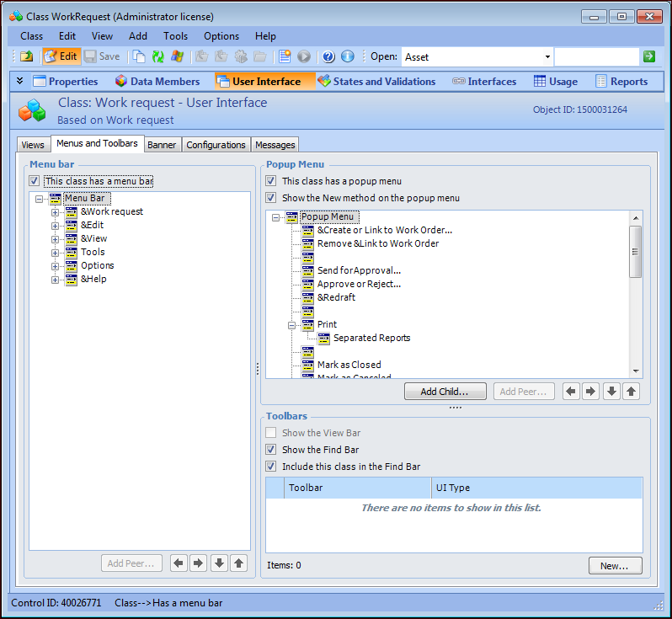Uncheck 'This class has a menu bar'
672x619 pixels.
[x=35, y=181]
